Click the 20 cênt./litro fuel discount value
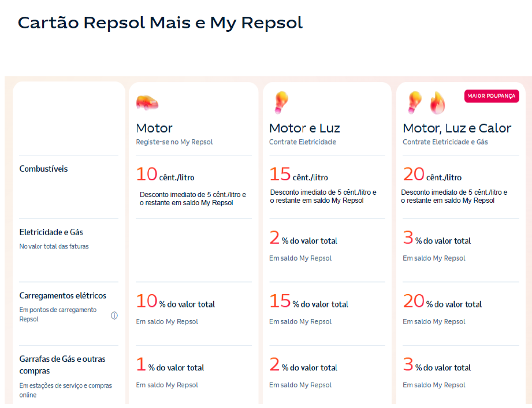This screenshot has width=532, height=408. pos(432,175)
